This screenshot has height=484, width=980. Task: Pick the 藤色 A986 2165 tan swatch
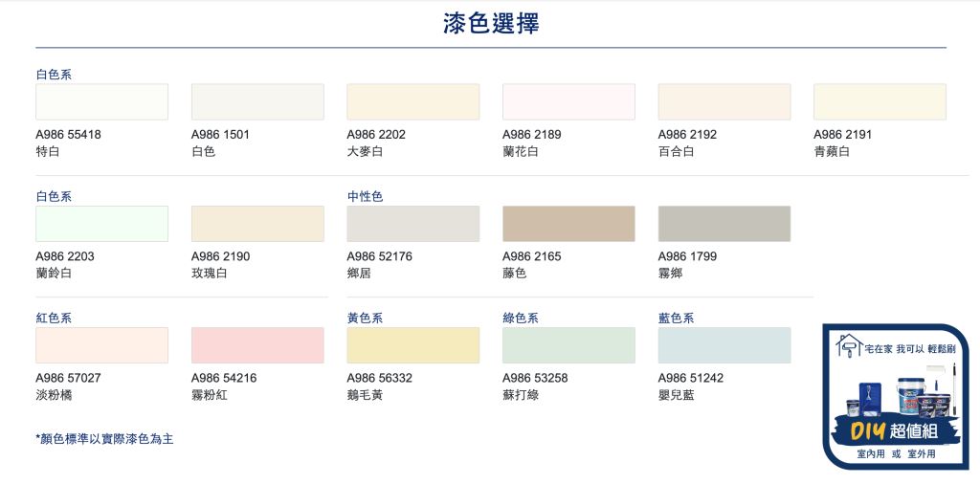coord(568,224)
